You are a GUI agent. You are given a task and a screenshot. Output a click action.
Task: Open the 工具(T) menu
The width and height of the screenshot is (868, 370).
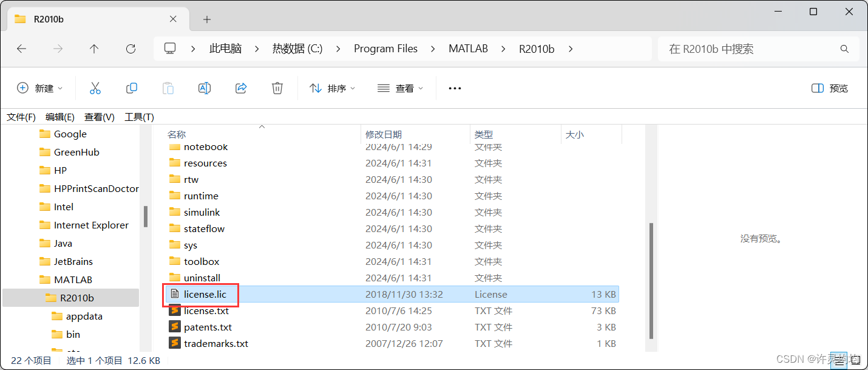139,117
